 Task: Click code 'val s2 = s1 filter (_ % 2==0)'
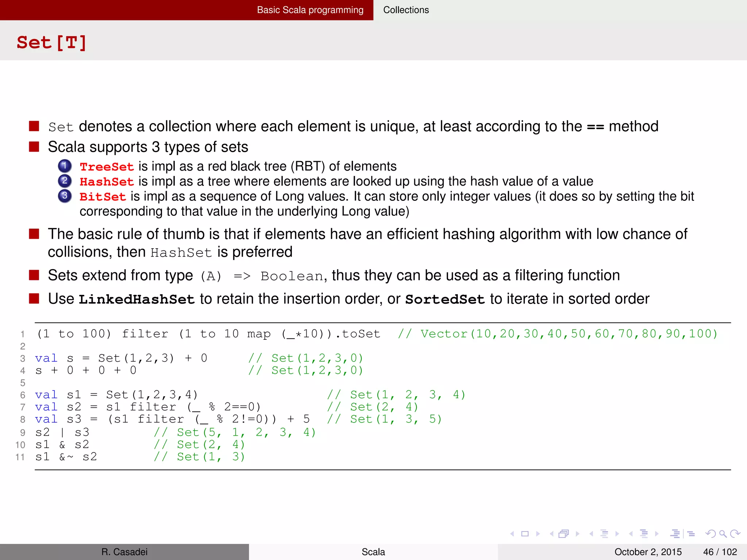click(148, 407)
